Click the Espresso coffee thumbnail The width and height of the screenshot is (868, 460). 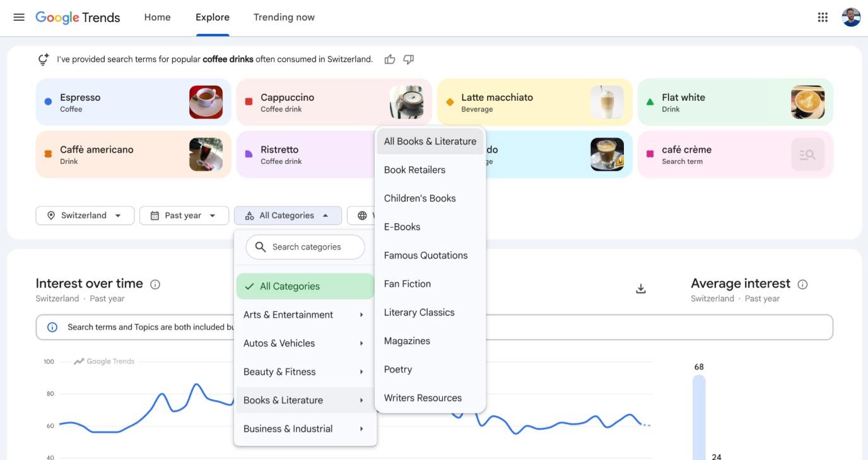(x=206, y=102)
